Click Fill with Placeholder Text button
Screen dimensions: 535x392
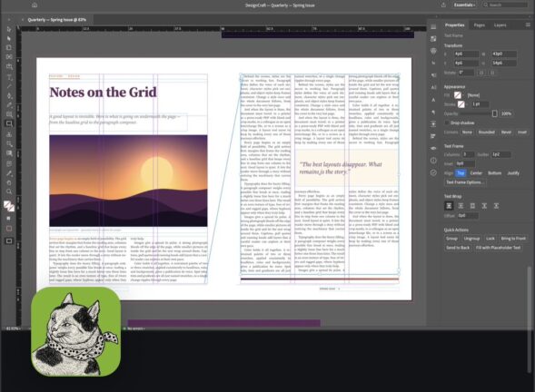coord(498,248)
